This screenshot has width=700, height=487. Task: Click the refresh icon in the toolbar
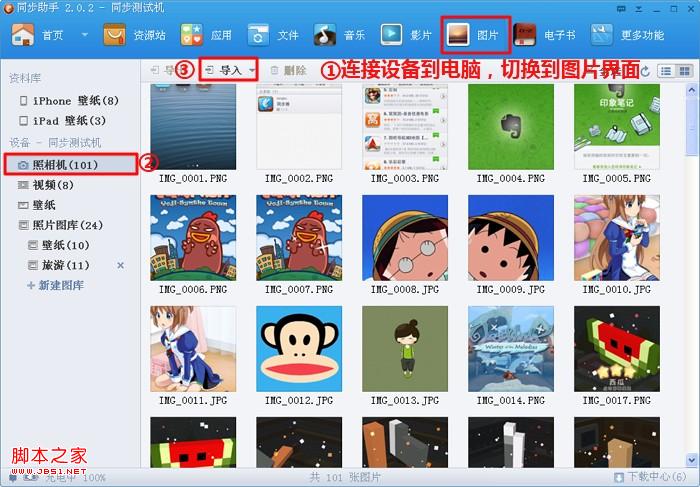645,71
